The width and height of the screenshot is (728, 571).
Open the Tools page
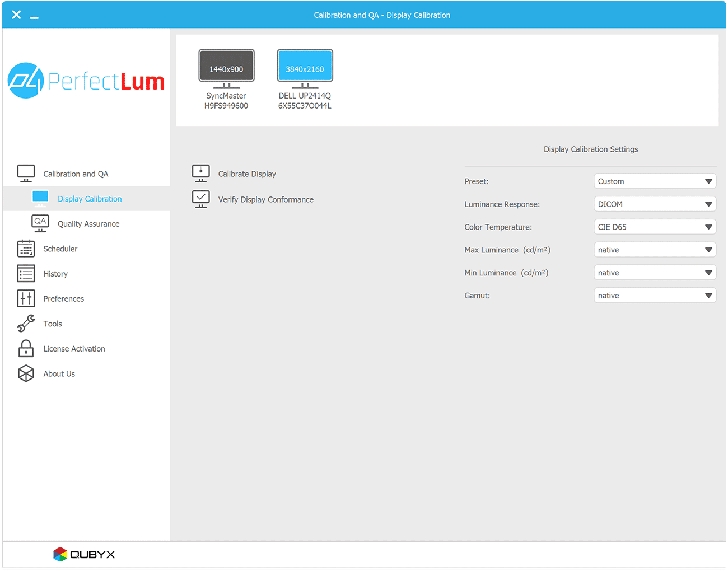pos(53,324)
